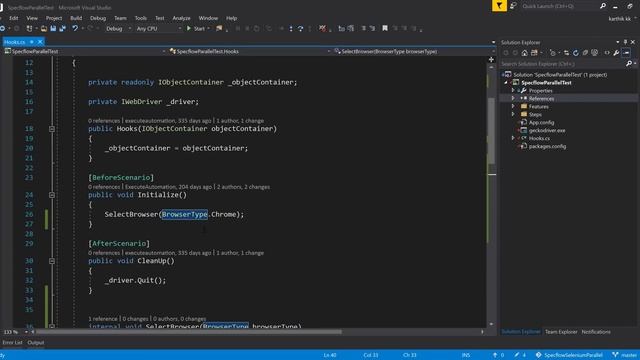Expand the References node in Solution Explorer
The width and height of the screenshot is (640, 360).
tap(513, 98)
